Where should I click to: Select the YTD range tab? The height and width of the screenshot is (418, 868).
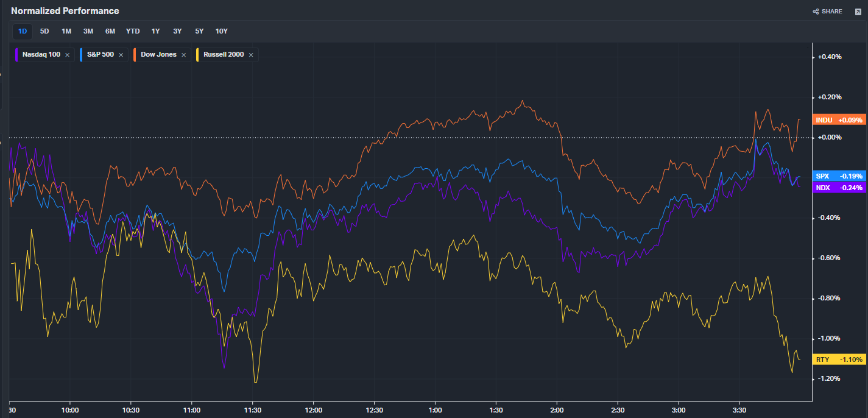(x=133, y=31)
